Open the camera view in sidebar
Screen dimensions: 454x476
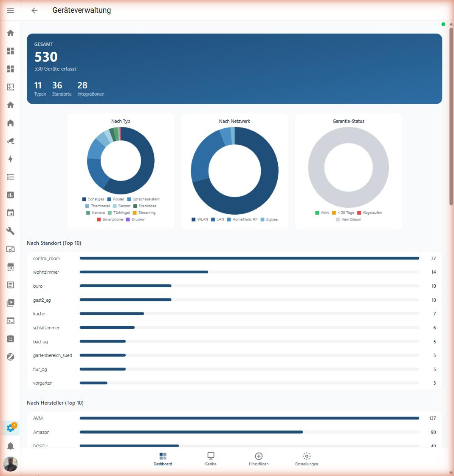pyautogui.click(x=11, y=141)
